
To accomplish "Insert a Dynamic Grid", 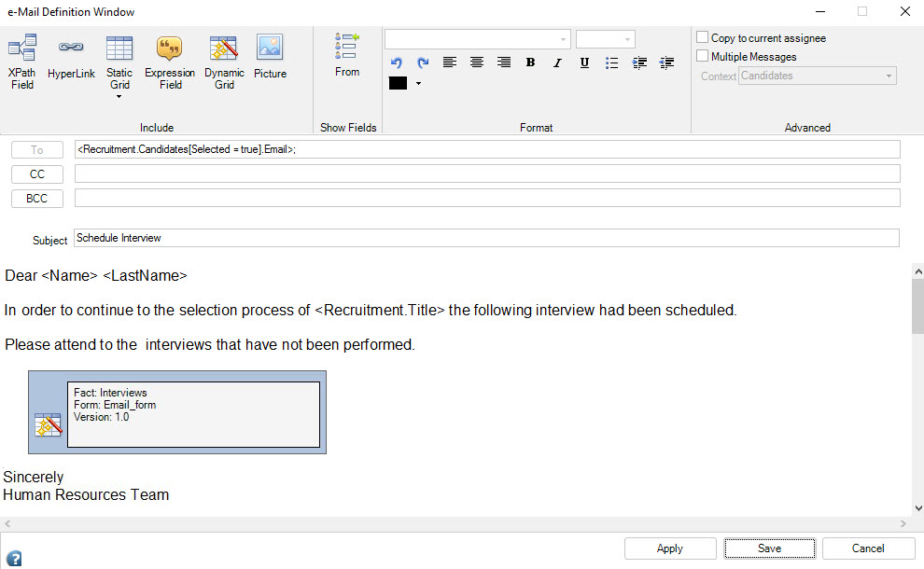I will [224, 61].
